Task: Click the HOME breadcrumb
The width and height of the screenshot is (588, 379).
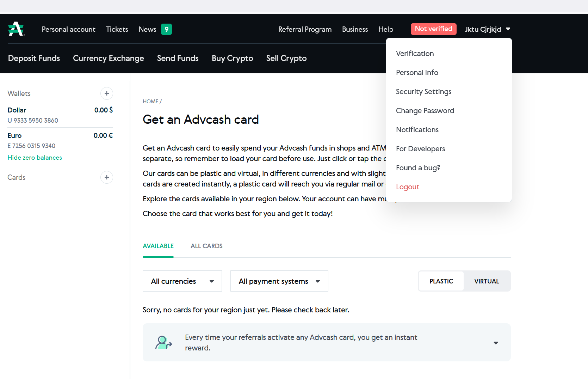Action: pos(150,102)
